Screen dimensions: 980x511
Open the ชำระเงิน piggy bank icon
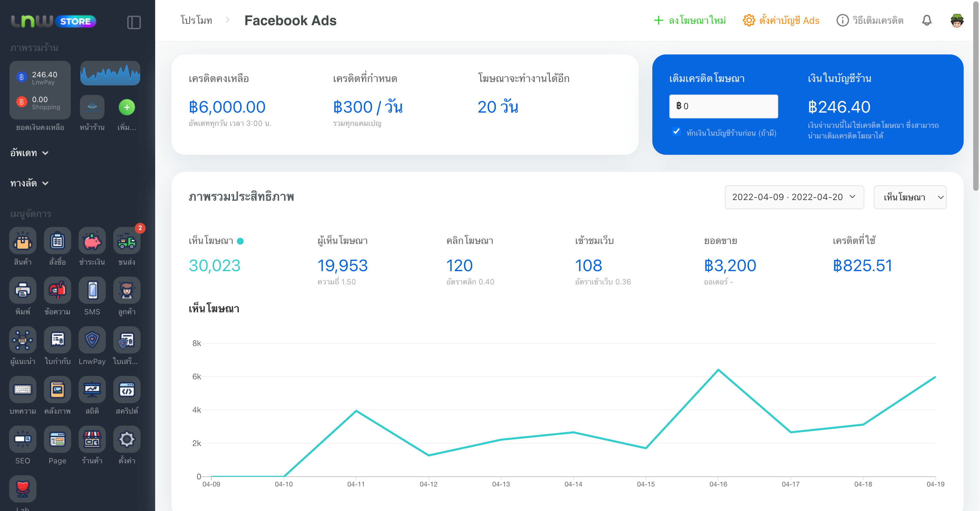point(92,241)
